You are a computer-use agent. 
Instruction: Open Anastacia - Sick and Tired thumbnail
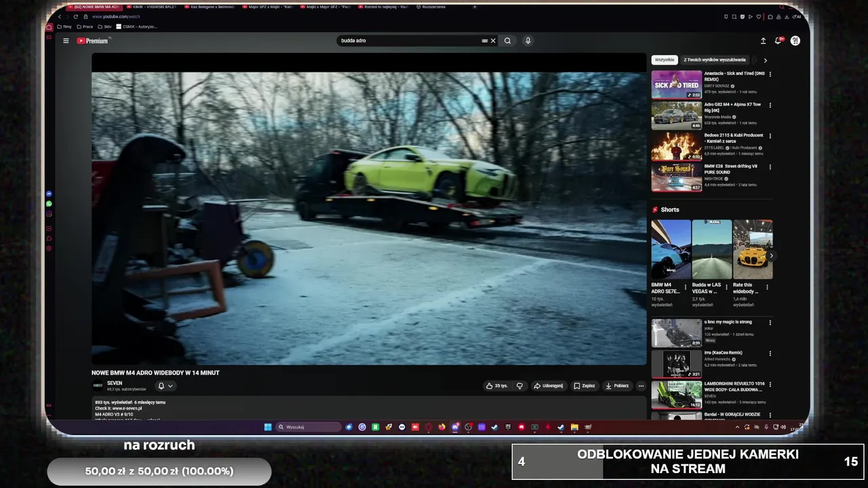click(677, 85)
